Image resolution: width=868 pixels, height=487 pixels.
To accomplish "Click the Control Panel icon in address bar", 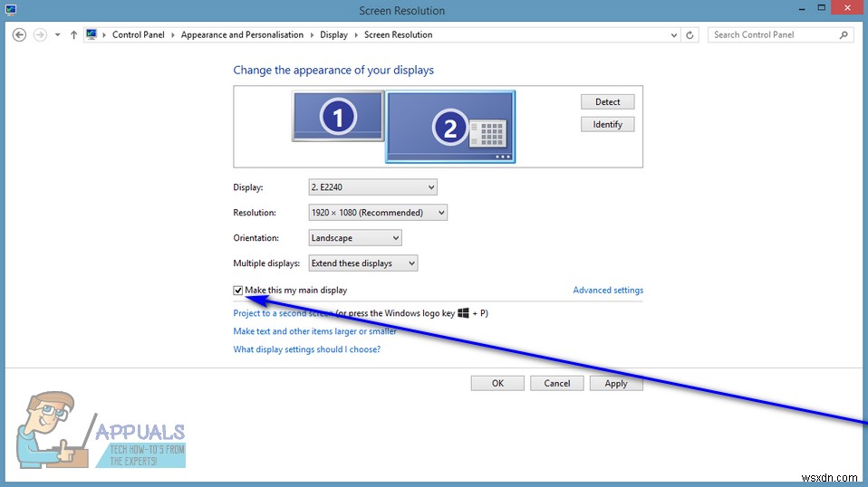I will click(92, 34).
